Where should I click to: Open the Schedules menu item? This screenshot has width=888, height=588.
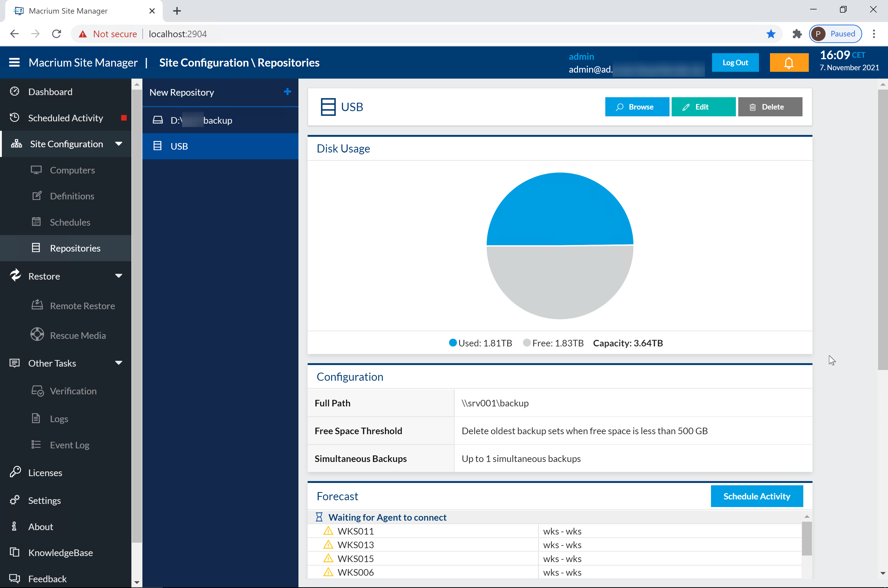(x=70, y=222)
